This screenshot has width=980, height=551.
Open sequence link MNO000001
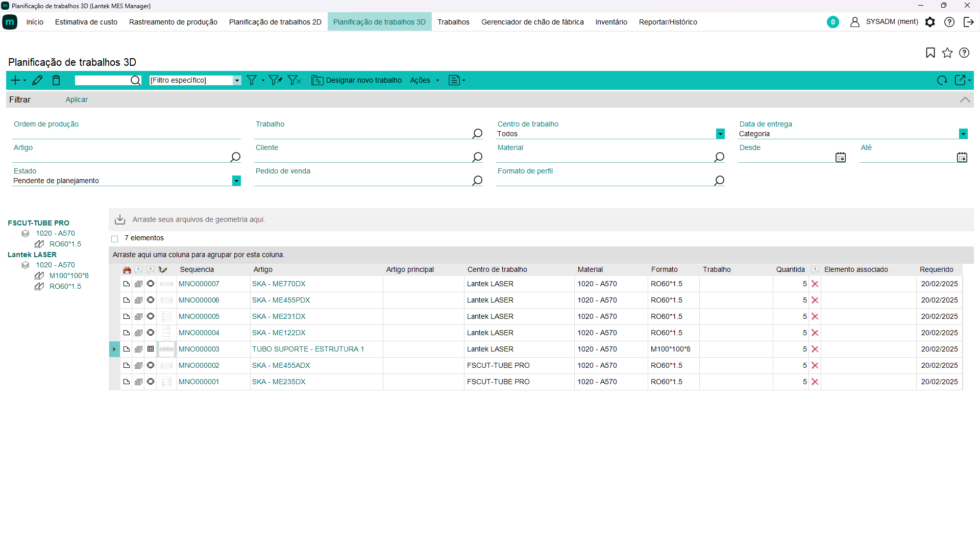(199, 382)
